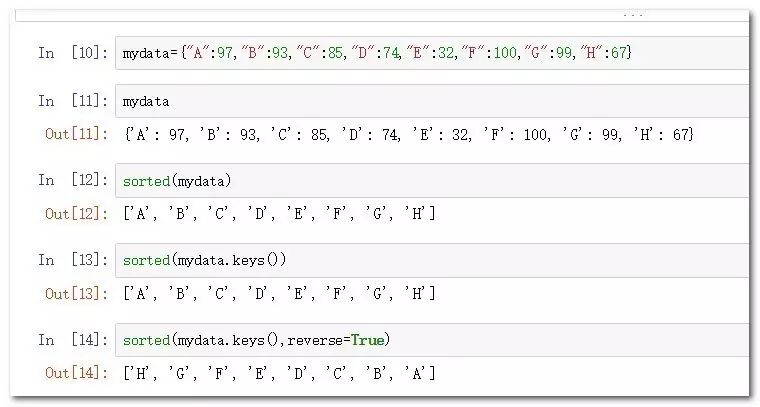760x407 pixels.
Task: Click the Out[14] output prompt
Action: click(x=77, y=373)
